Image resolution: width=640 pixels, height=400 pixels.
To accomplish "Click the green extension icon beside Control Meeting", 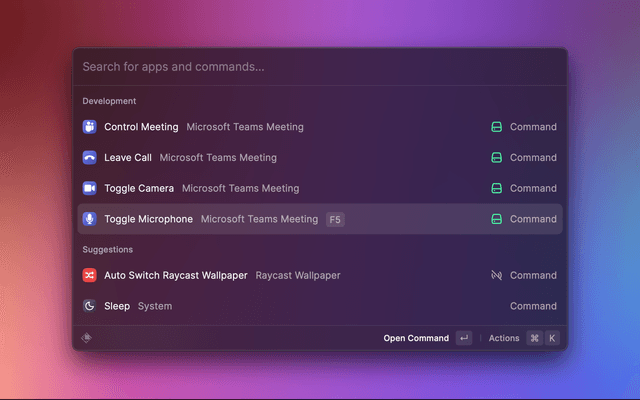I will click(495, 127).
